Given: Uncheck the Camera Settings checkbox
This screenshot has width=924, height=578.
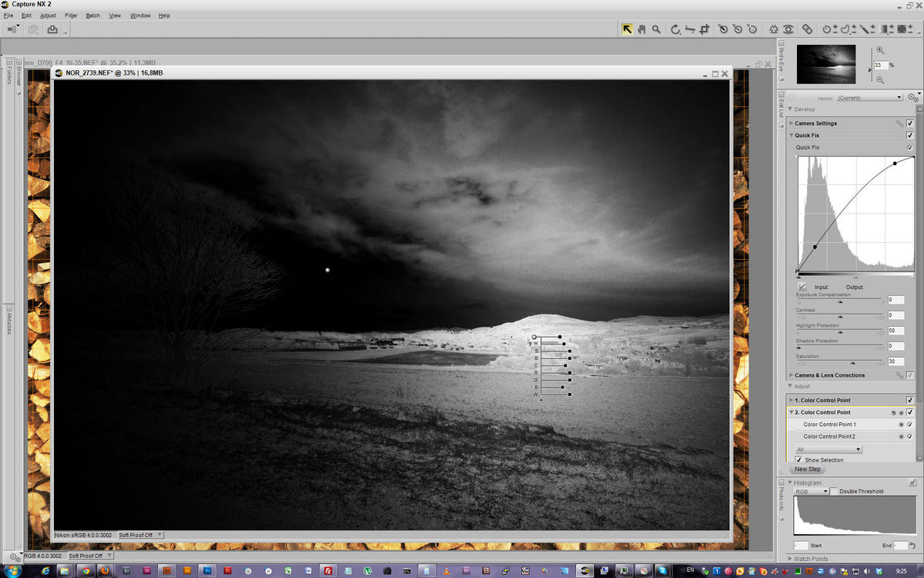Looking at the screenshot, I should point(910,123).
